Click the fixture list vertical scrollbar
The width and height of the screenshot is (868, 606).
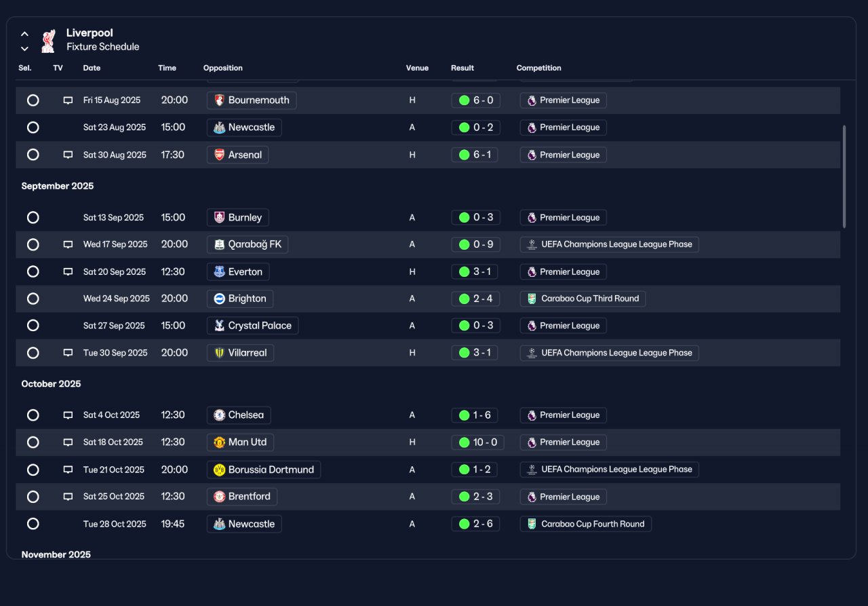[844, 176]
